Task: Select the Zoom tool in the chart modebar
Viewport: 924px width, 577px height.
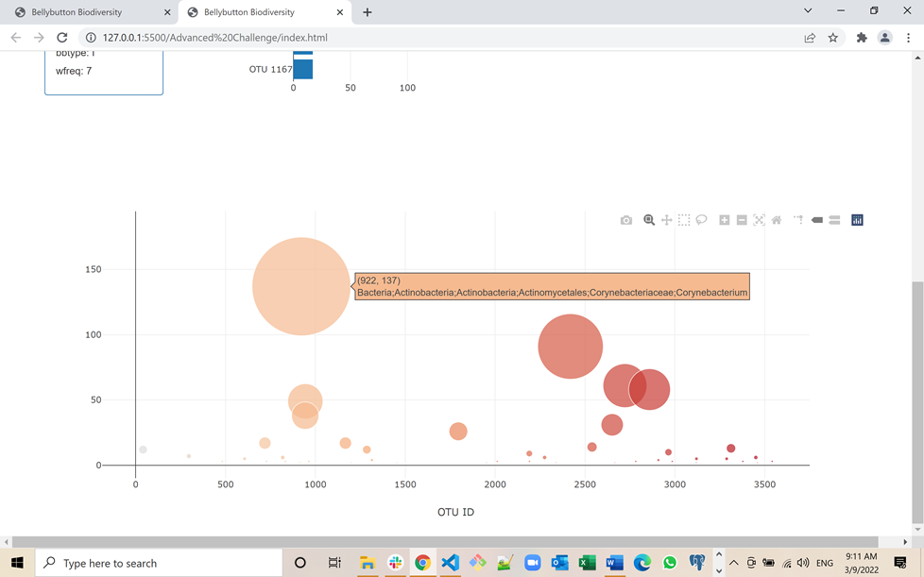Action: click(x=648, y=219)
